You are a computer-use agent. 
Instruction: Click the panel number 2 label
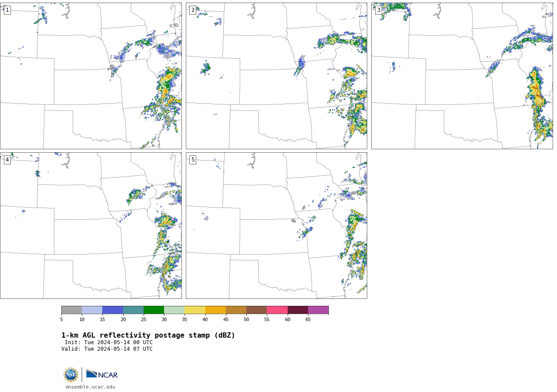point(193,10)
